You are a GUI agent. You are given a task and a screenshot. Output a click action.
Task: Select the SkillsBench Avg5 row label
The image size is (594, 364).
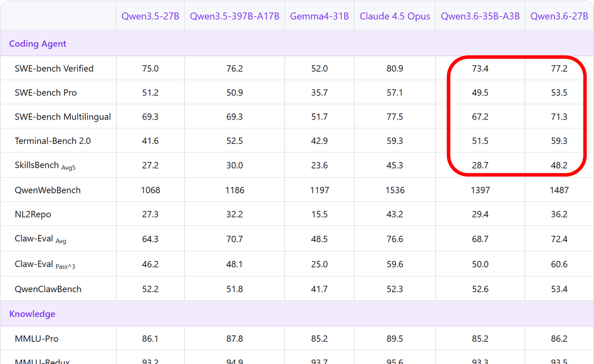45,166
